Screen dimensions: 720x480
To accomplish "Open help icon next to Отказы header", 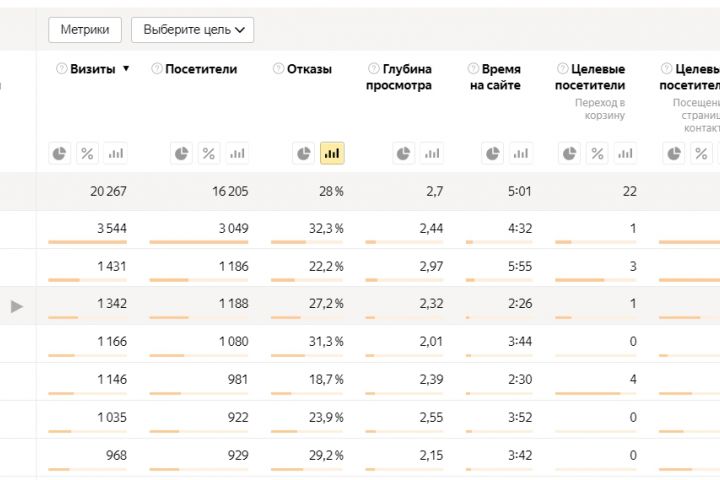I will click(278, 69).
